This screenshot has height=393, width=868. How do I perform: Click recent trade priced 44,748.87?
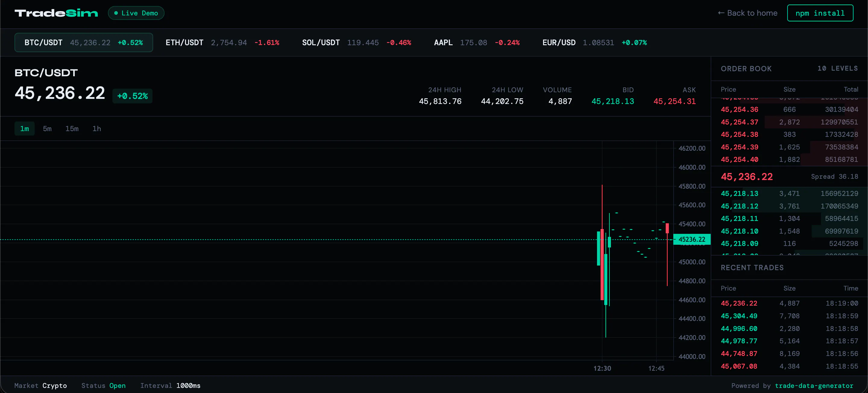click(x=789, y=354)
